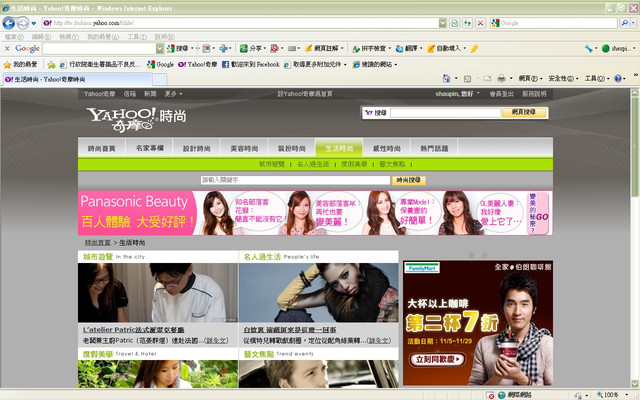Expand the address bar URL history dropdown
The width and height of the screenshot is (640, 400).
(x=442, y=23)
